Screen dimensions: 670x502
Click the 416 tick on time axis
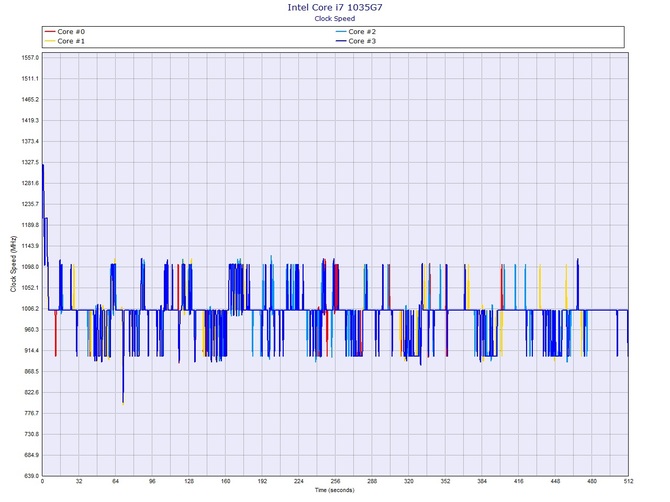point(519,481)
